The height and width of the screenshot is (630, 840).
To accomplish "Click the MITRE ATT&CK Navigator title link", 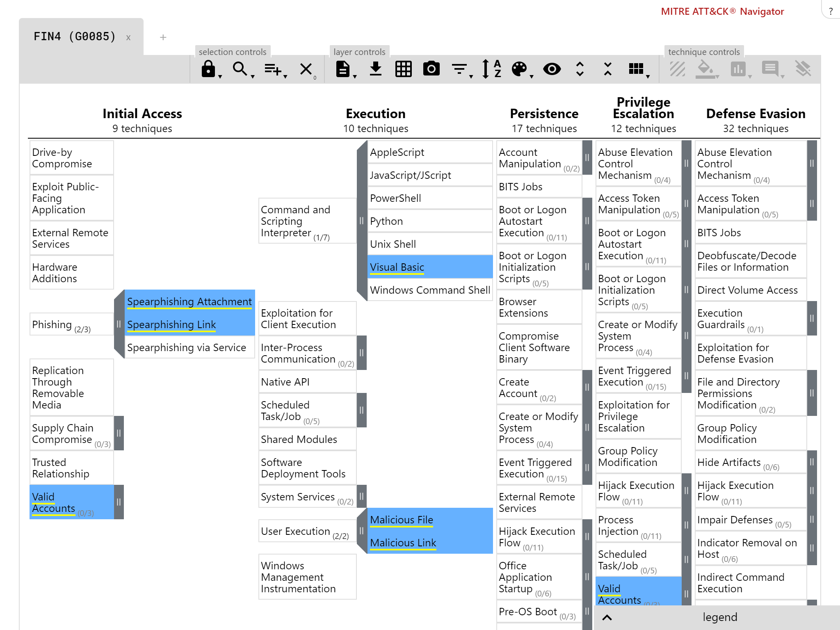I will coord(722,11).
